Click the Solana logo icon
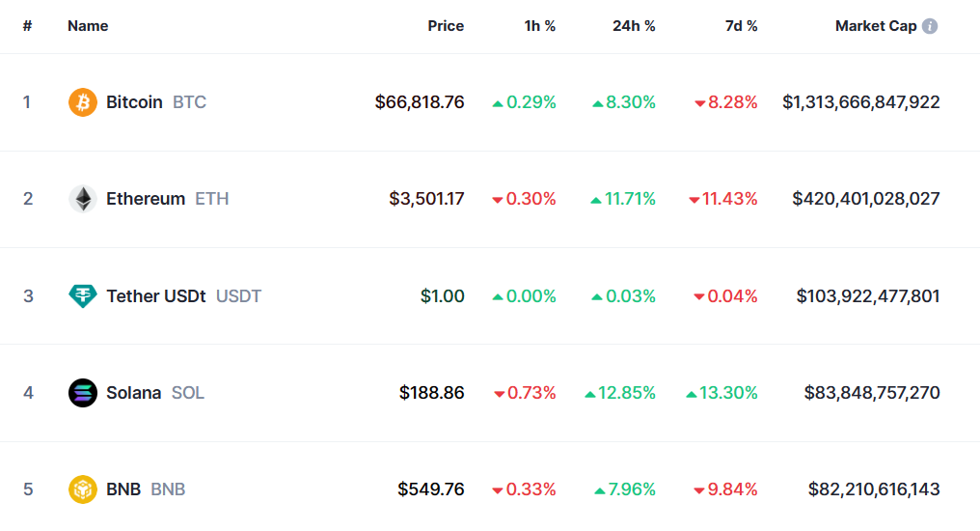The height and width of the screenshot is (531, 980). tap(83, 393)
